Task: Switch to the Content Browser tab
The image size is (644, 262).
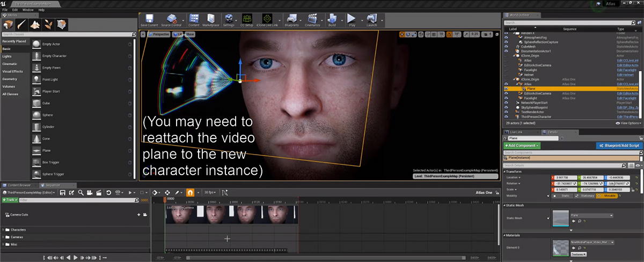Action: coord(19,185)
